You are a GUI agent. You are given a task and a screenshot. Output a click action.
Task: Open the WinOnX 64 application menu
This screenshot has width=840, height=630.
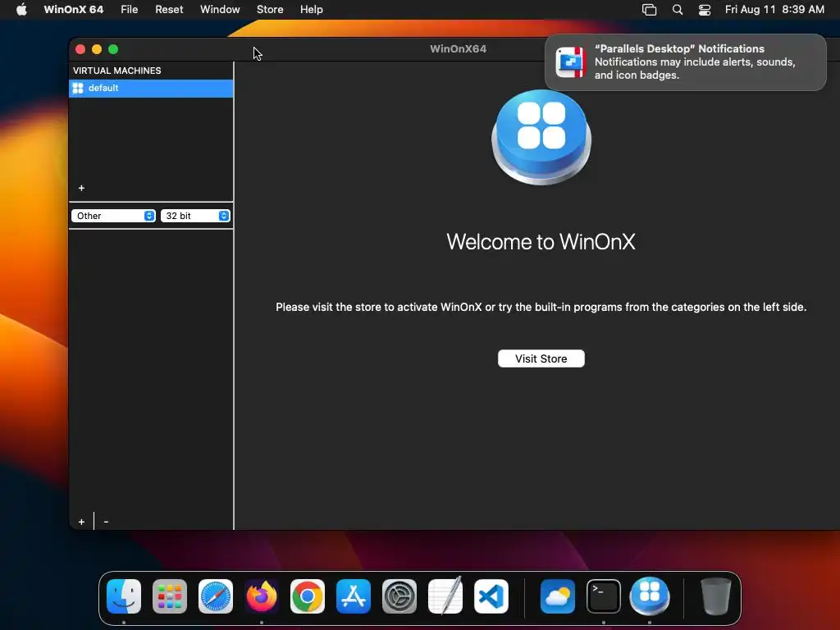point(73,10)
